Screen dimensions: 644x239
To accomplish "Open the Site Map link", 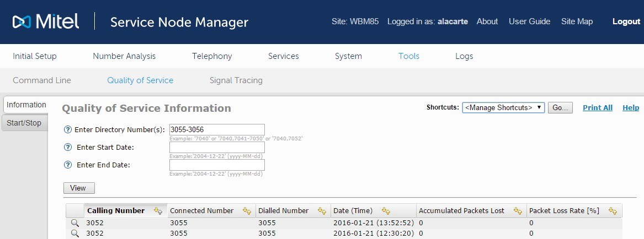I will coord(577,21).
